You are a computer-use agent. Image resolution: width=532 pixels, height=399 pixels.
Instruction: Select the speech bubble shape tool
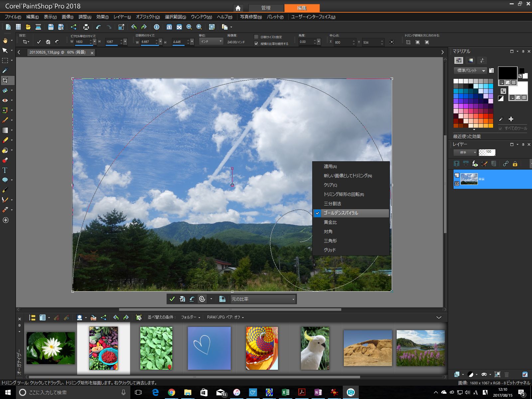(x=5, y=180)
